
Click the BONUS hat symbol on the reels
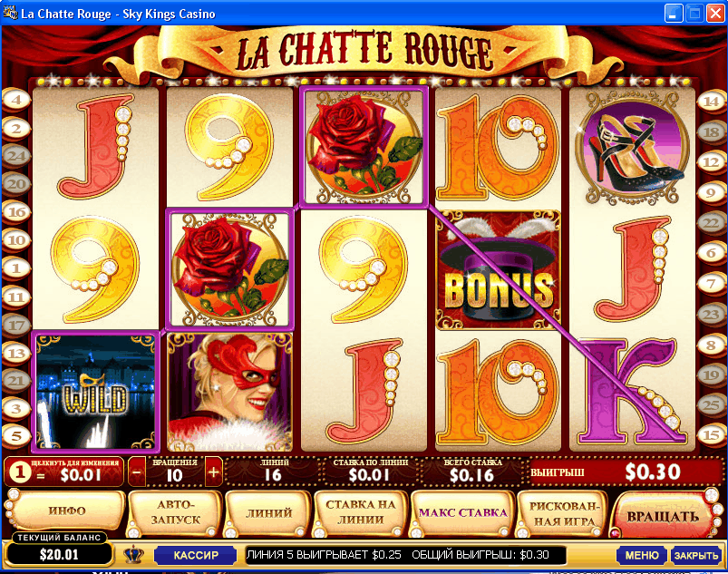pos(499,270)
